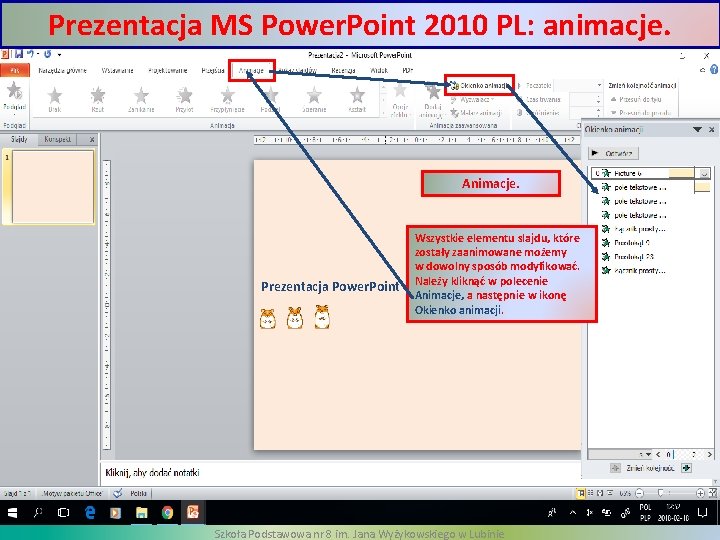Open PowerPoint Help question mark icon
720x540 pixels.
click(x=714, y=70)
